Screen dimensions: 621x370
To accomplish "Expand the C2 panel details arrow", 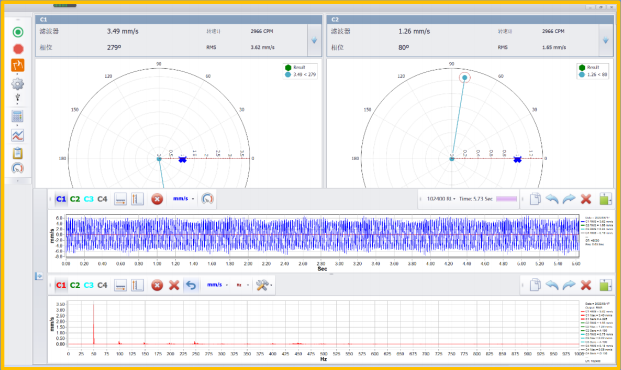I will pyautogui.click(x=606, y=40).
